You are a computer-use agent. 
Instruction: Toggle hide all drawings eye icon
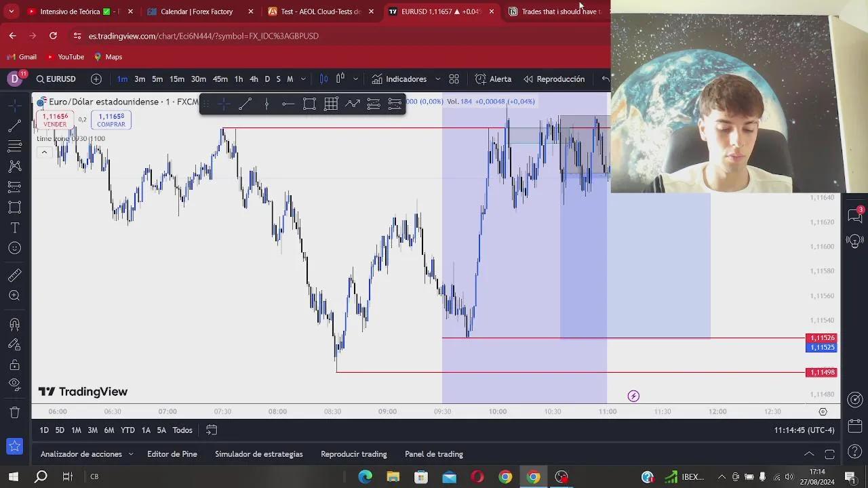[x=14, y=384]
